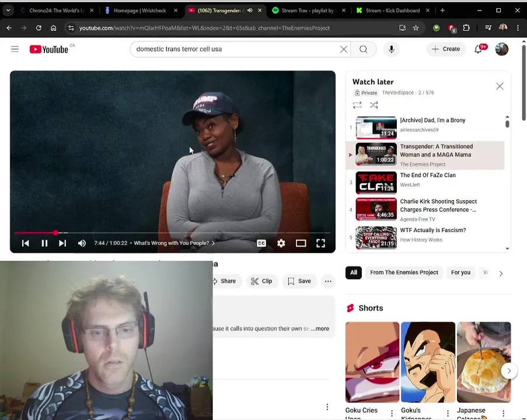Open chapter 'What's Wrong with You People?'

pos(174,243)
